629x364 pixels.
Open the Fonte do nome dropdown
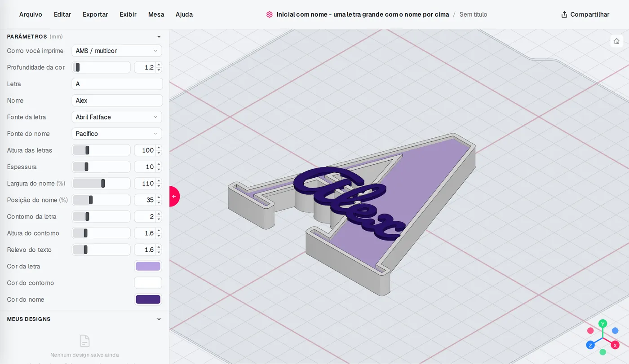pos(117,134)
